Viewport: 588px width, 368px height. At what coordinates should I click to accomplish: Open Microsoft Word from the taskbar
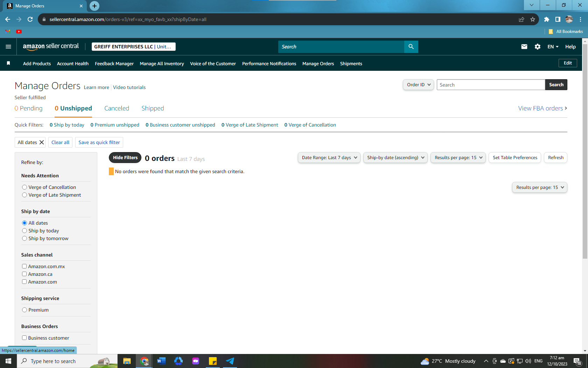pyautogui.click(x=161, y=361)
